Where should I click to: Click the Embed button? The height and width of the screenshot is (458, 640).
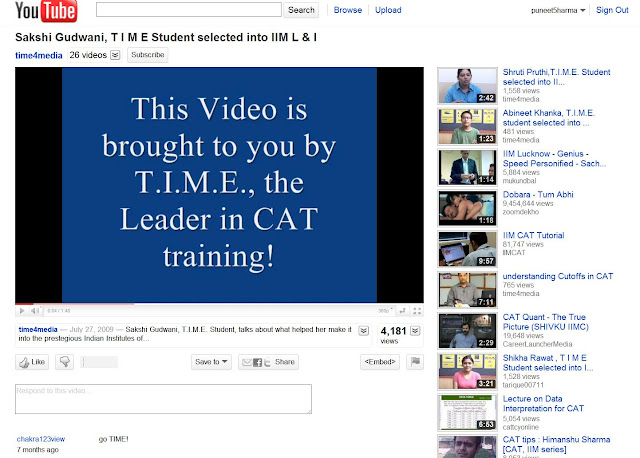point(380,362)
